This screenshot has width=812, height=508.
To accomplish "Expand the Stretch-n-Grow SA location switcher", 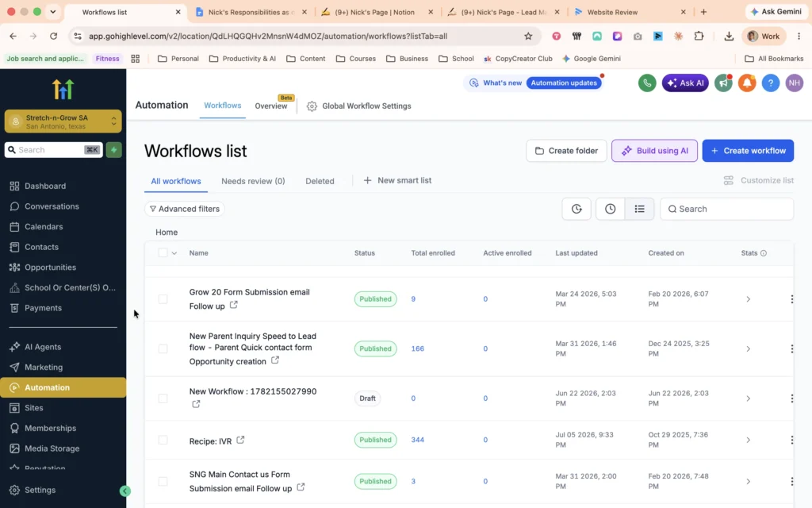I will click(63, 121).
